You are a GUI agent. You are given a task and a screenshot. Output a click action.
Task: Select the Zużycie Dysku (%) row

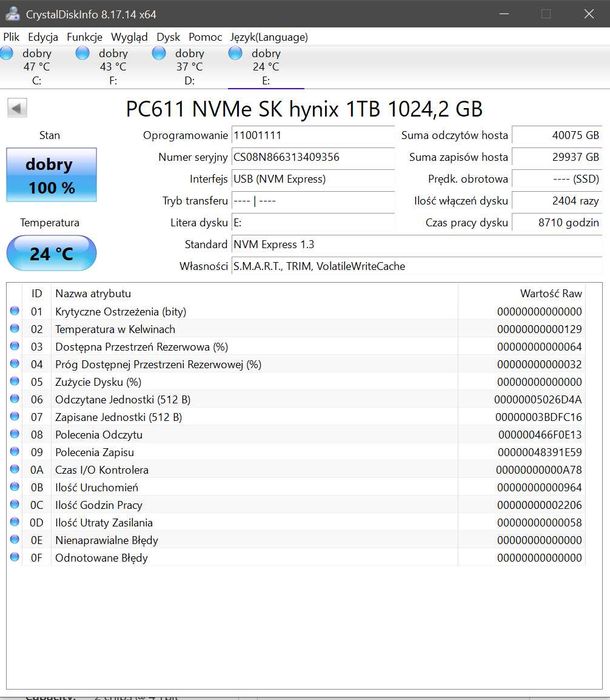(x=296, y=382)
